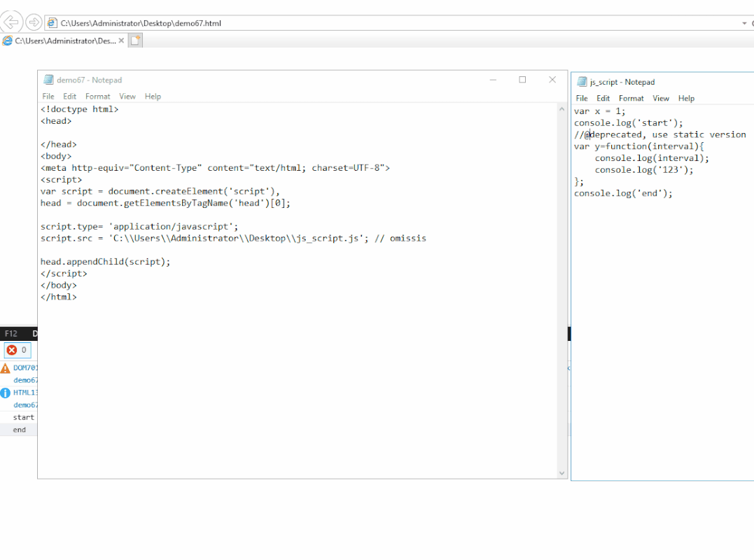Click 'console.log('end');' line in js_script
The height and width of the screenshot is (560, 754).
coord(623,193)
